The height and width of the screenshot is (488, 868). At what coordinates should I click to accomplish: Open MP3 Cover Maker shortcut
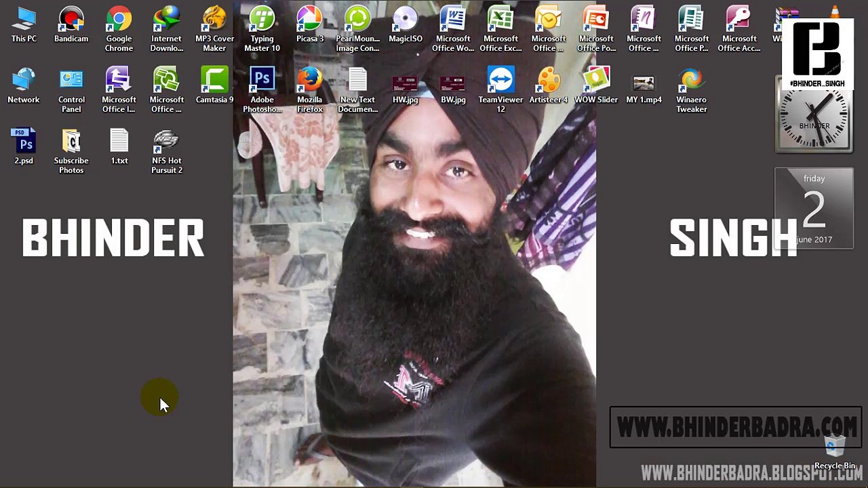tap(214, 29)
